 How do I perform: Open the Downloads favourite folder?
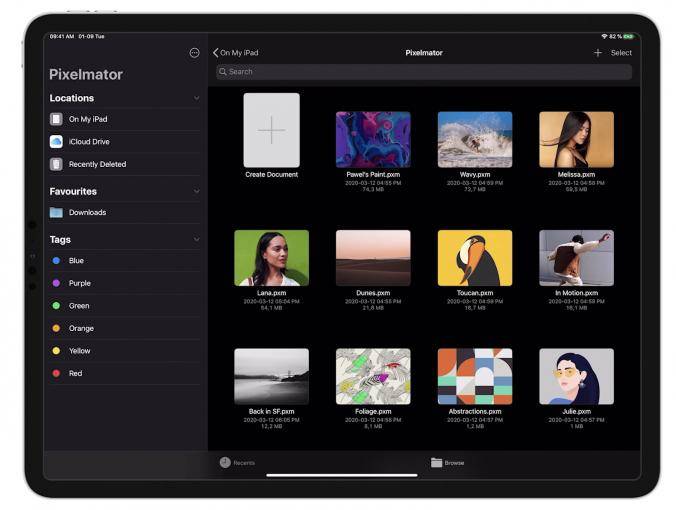click(x=125, y=213)
